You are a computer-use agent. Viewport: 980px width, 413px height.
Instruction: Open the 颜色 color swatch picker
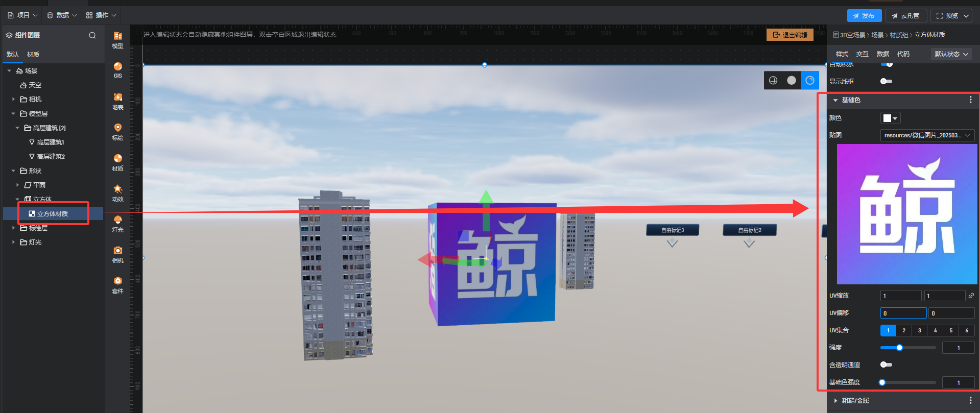coord(890,118)
